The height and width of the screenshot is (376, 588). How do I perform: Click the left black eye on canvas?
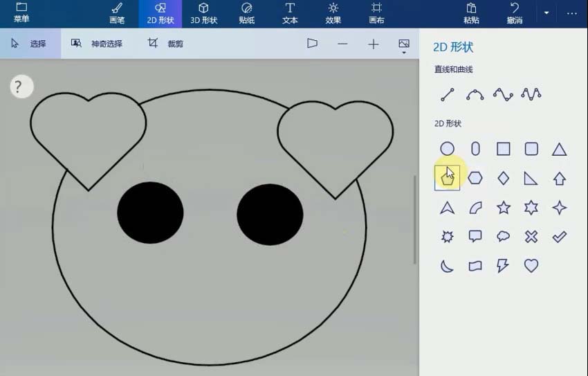(x=150, y=213)
